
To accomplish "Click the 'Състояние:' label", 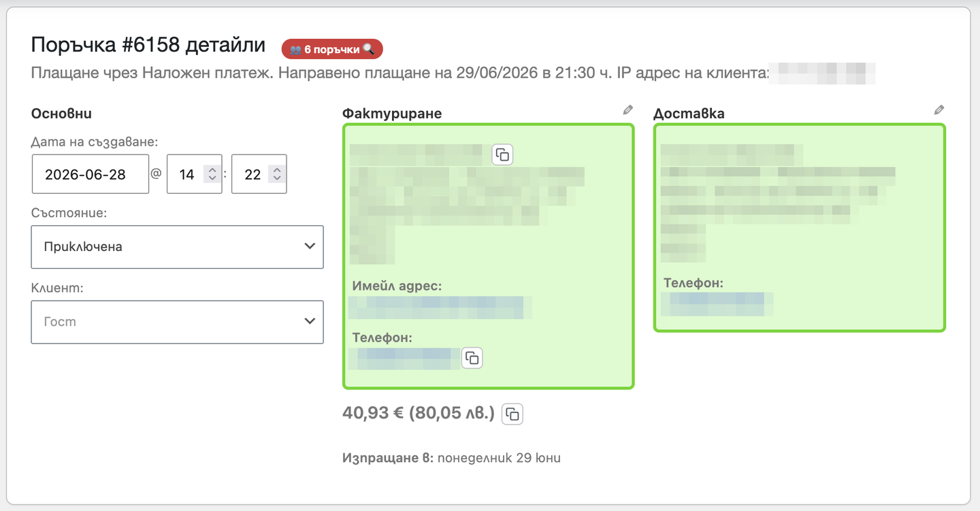I will click(69, 213).
